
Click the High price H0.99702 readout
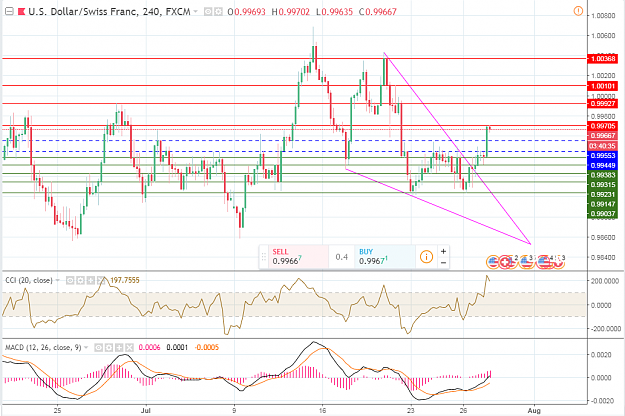[x=291, y=12]
